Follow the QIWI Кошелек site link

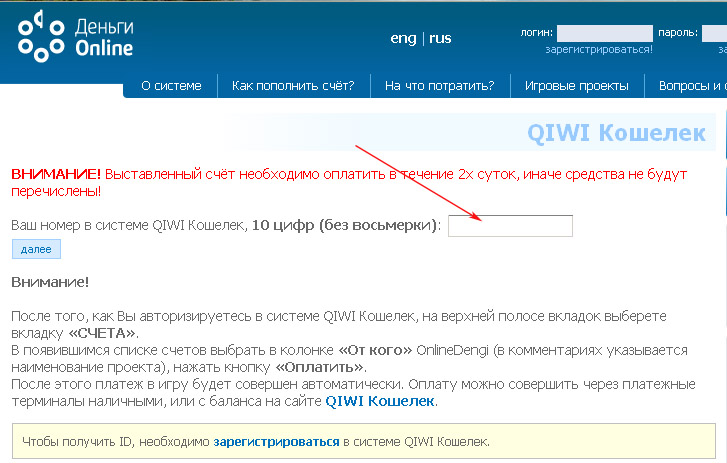(x=380, y=401)
